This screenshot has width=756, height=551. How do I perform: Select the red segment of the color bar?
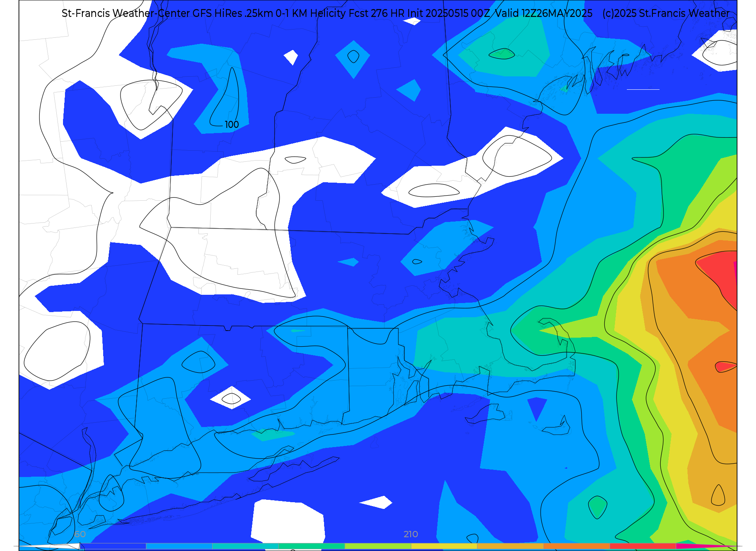(643, 546)
